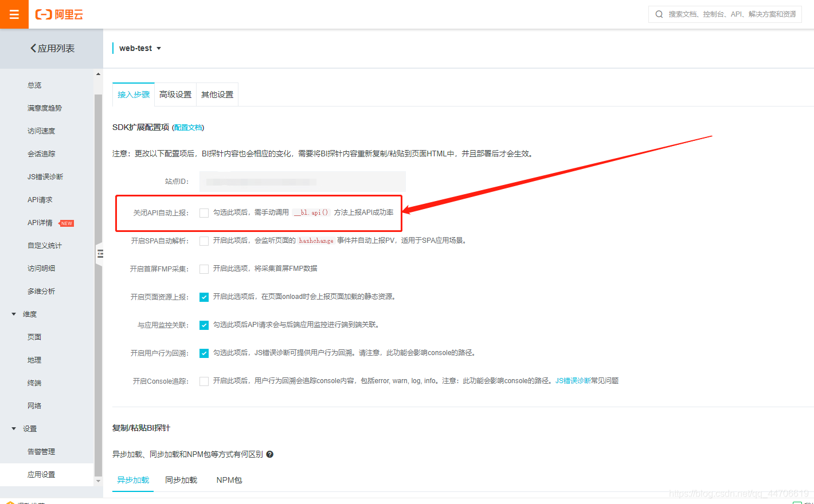Click sidebar scrollbar up arrow
Viewport: 814px width, 504px height.
click(98, 74)
